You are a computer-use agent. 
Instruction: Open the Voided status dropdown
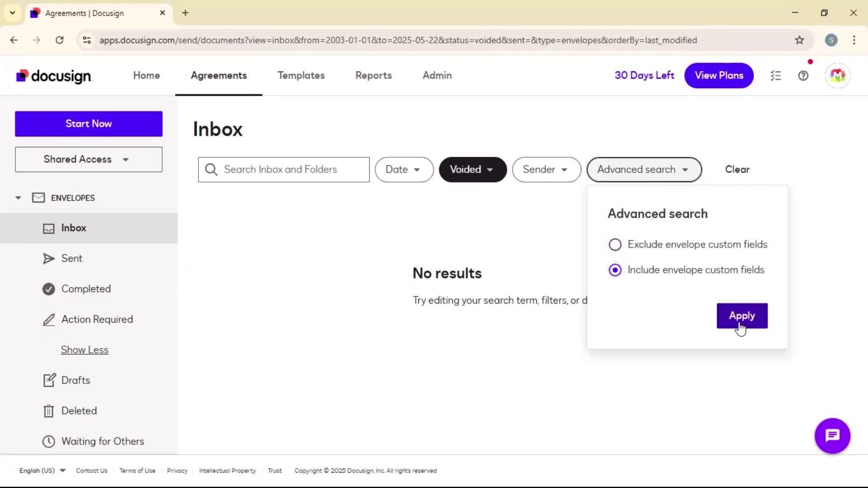coord(472,169)
